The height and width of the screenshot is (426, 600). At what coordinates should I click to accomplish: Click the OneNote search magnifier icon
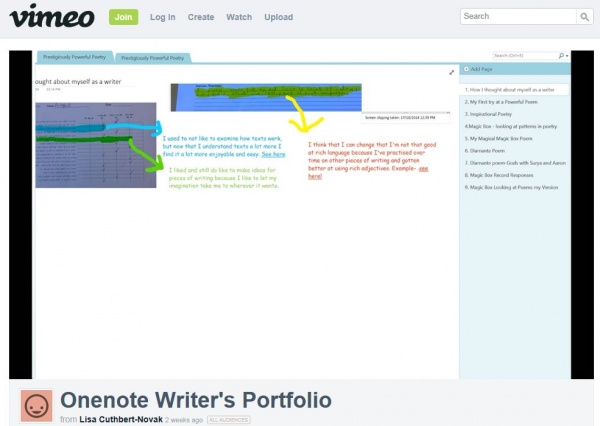tap(561, 55)
